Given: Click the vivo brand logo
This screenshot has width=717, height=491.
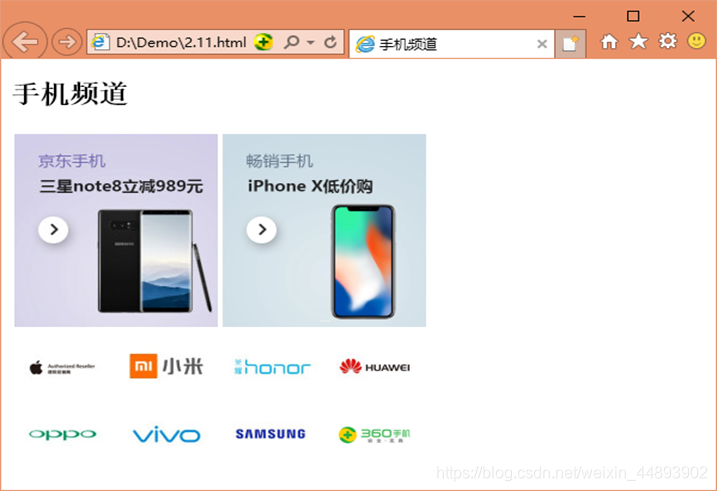Looking at the screenshot, I should [x=166, y=434].
